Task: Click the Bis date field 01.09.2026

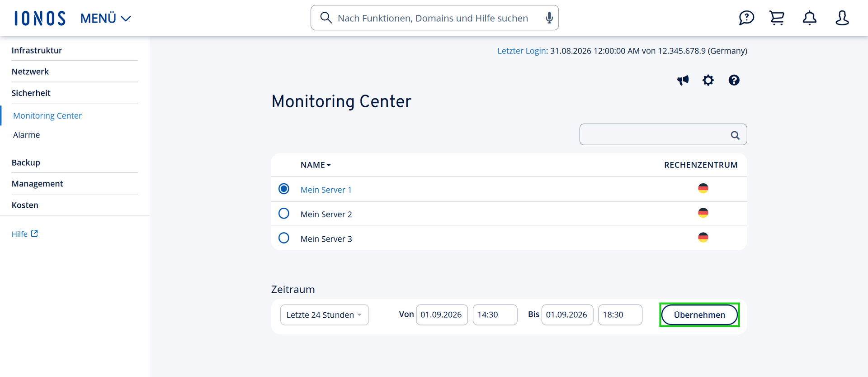Action: coord(567,315)
